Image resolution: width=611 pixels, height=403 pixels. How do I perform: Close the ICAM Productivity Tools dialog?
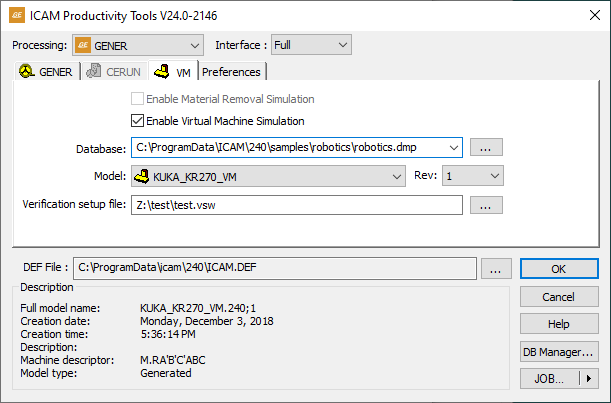click(595, 15)
